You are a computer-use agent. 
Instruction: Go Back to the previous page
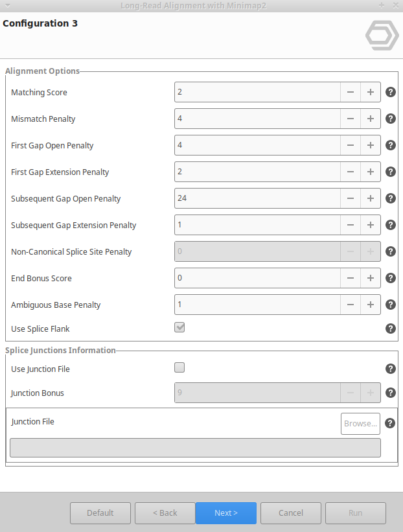(x=165, y=513)
